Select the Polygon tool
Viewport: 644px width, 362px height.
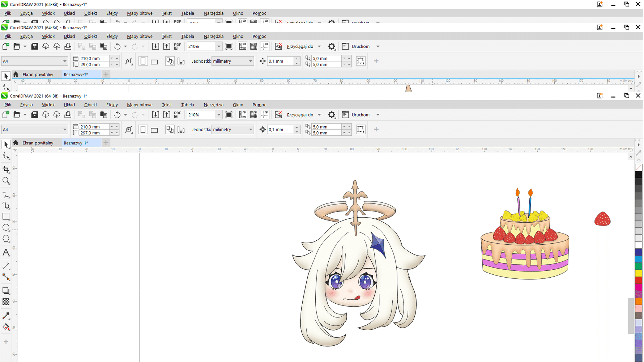[x=6, y=239]
